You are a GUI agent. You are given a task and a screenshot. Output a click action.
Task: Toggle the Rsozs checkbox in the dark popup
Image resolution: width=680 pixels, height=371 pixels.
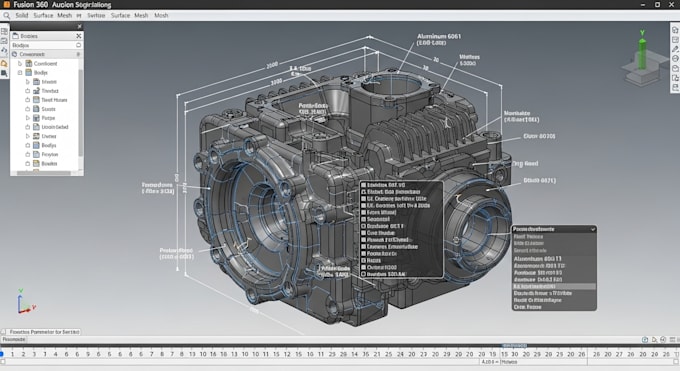pyautogui.click(x=363, y=260)
